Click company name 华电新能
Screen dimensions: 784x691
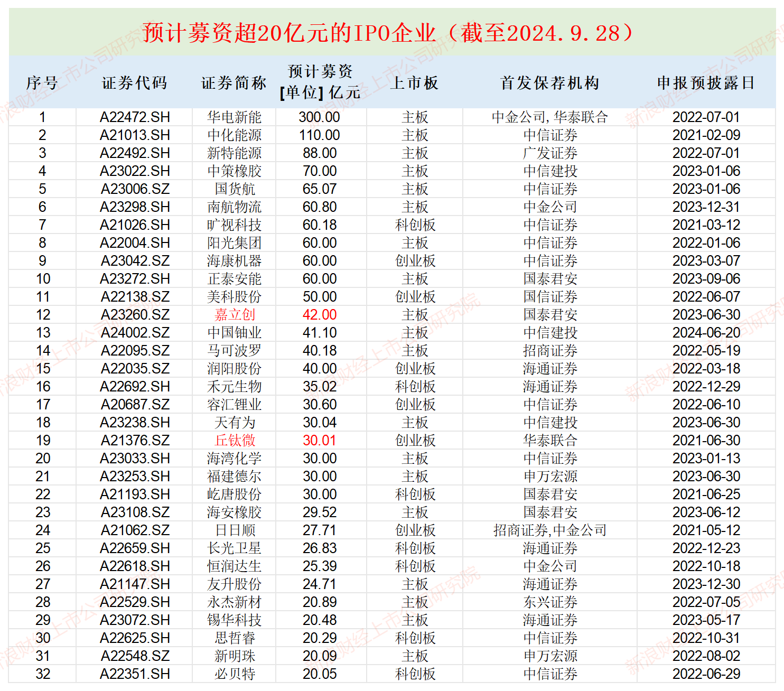coord(234,117)
